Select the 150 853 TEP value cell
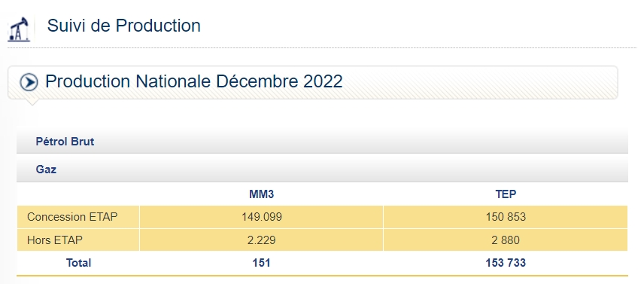 point(506,217)
